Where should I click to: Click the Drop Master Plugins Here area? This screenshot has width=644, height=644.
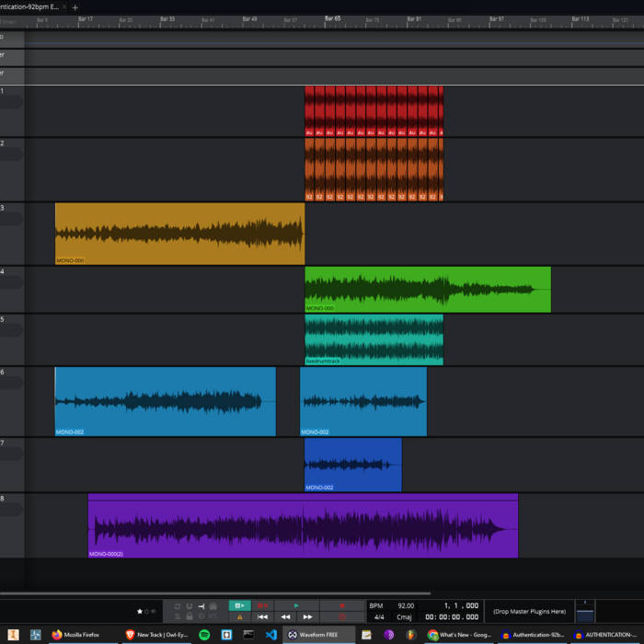(529, 611)
